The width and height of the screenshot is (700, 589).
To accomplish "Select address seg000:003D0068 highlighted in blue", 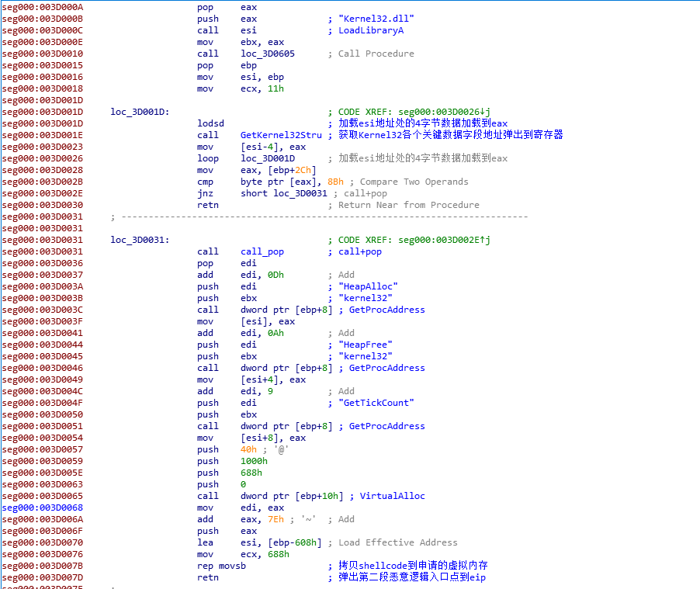I will (x=43, y=508).
